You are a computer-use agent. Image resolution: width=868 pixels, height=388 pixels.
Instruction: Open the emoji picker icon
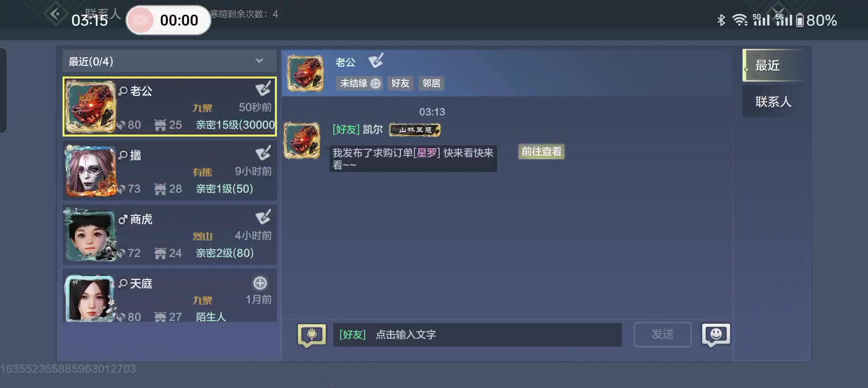click(x=716, y=335)
